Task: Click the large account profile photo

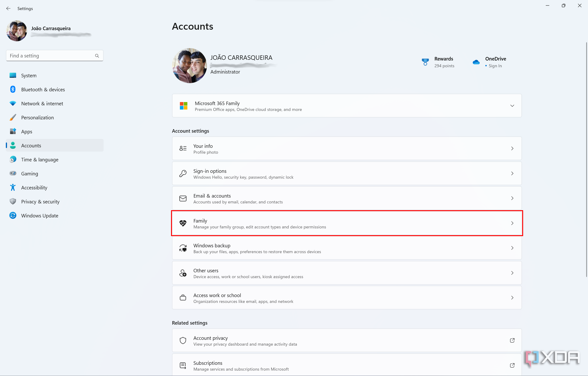Action: [189, 66]
